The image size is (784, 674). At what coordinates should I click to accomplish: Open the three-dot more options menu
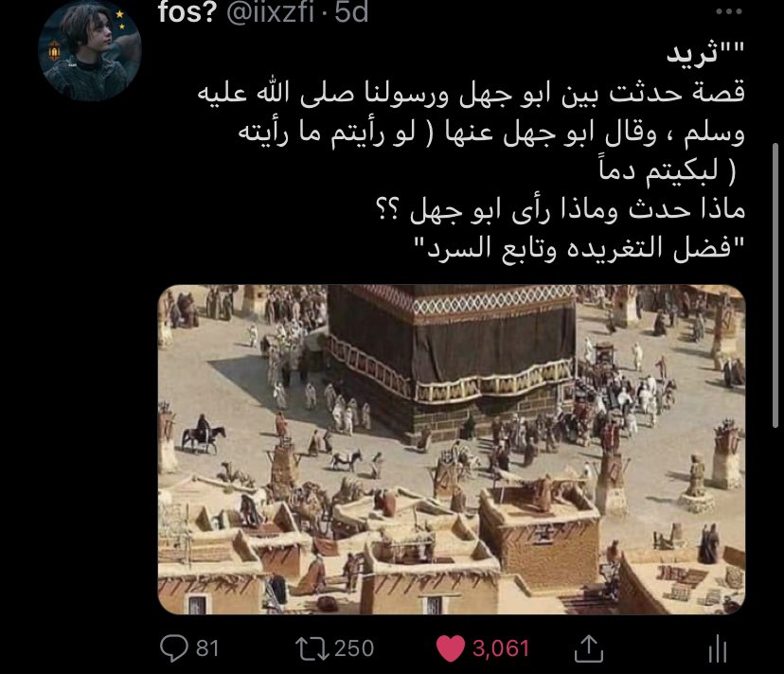point(728,11)
